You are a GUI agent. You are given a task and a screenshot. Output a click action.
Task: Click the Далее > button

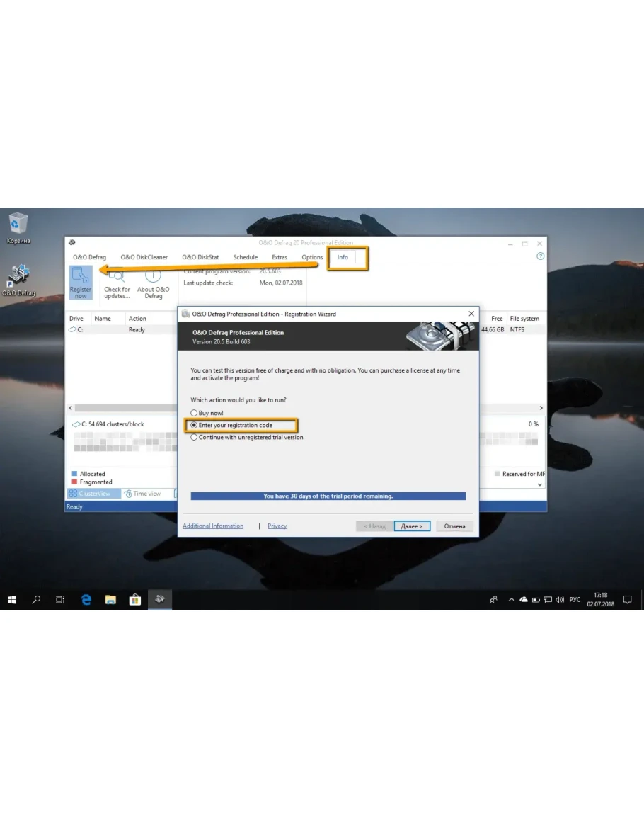(x=412, y=526)
